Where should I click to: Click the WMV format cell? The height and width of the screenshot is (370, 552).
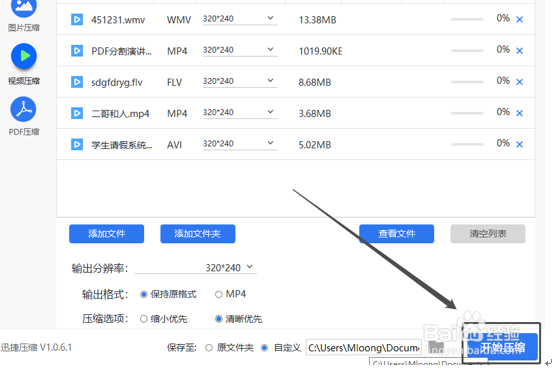pos(179,20)
